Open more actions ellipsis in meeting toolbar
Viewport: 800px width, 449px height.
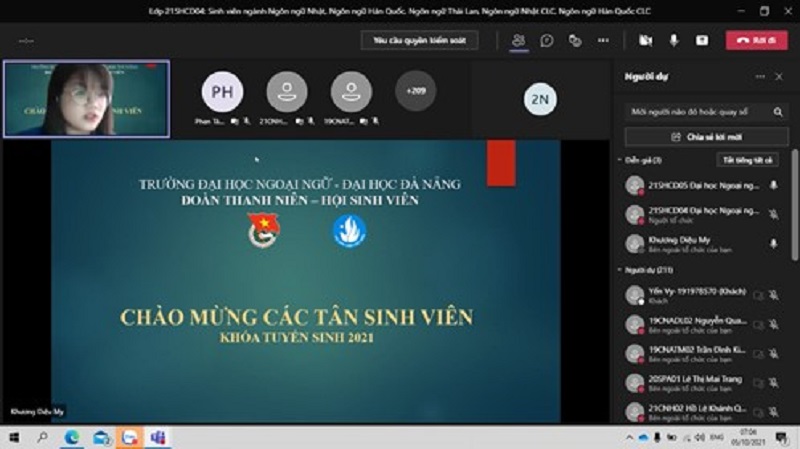point(603,41)
